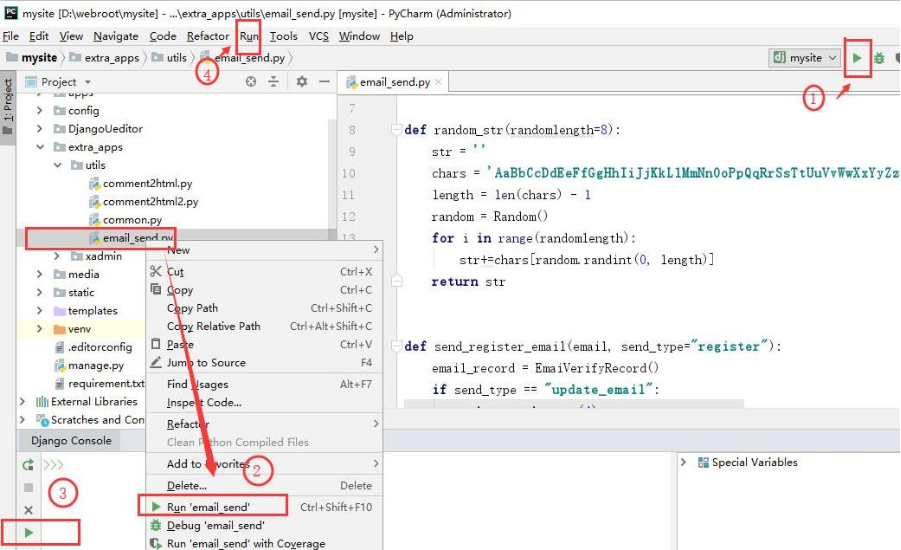This screenshot has width=901, height=550.
Task: Click fold marker beside def send_register_email
Action: coord(396,346)
